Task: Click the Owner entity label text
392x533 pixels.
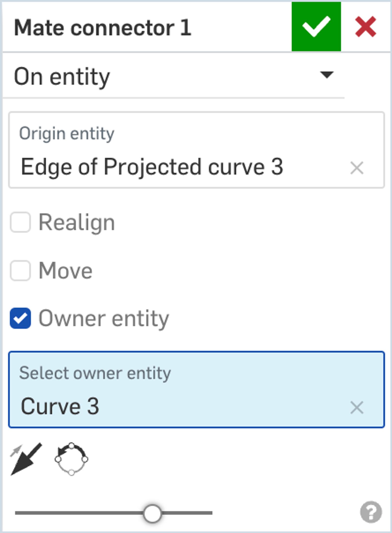Action: (104, 318)
